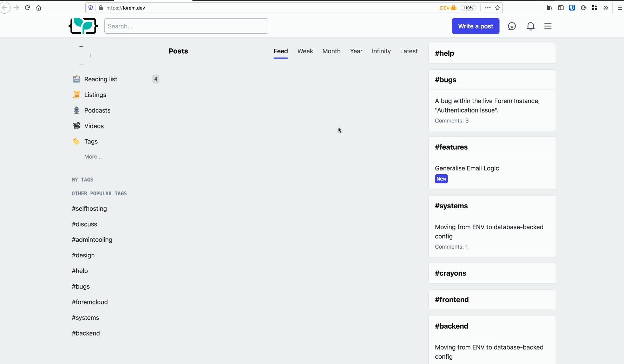Open Tags from the sidebar

(91, 141)
